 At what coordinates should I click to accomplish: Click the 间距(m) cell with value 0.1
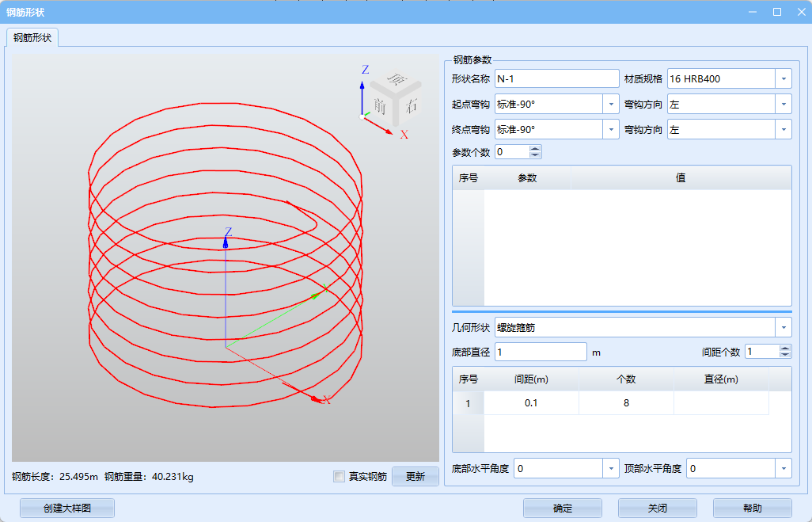531,403
